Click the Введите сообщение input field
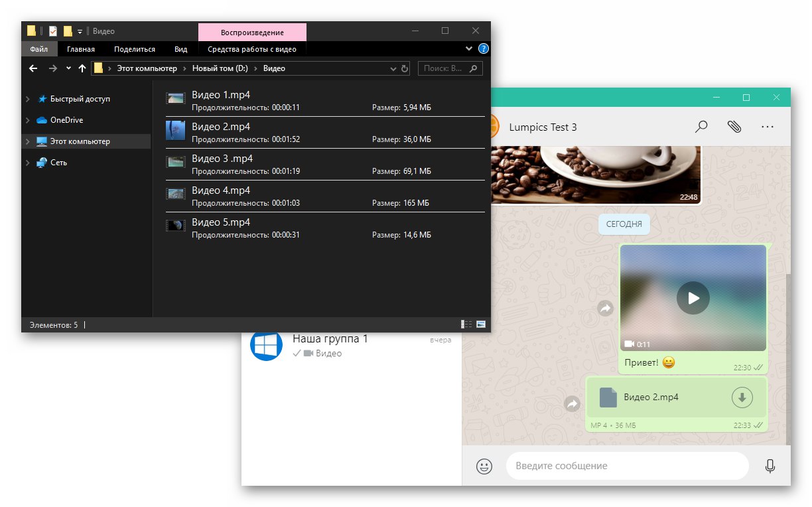Image resolution: width=812 pixels, height=507 pixels. point(627,466)
